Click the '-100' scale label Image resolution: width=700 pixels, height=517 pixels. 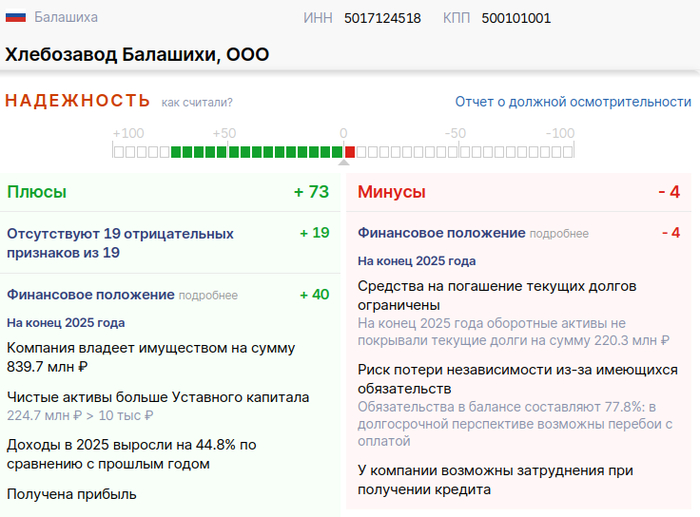[560, 133]
